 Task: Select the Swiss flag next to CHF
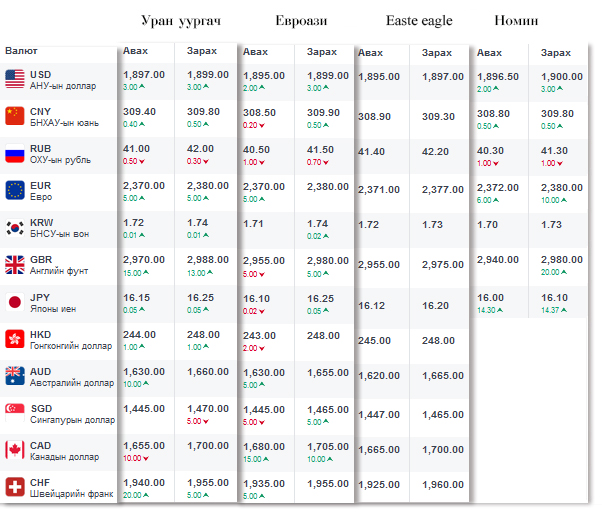14,487
